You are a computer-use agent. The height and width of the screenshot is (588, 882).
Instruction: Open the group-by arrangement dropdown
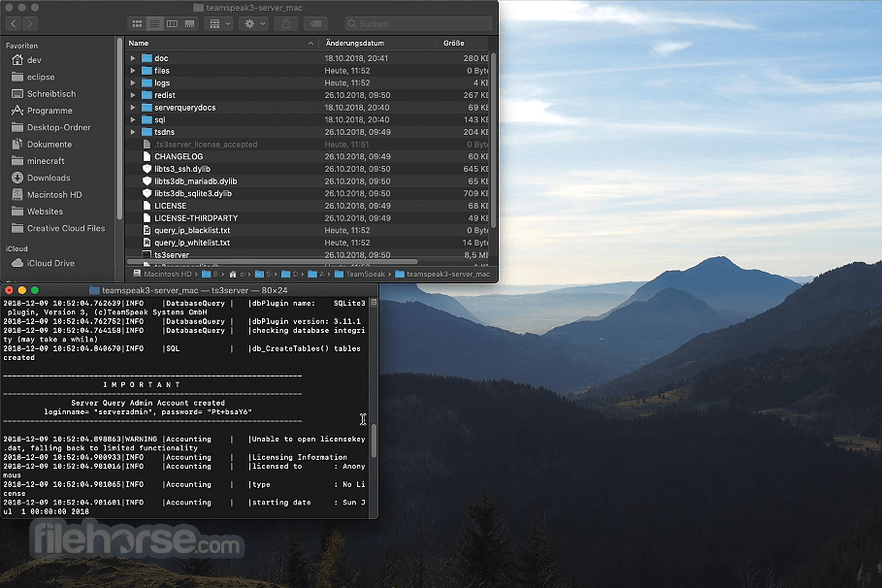click(x=219, y=23)
